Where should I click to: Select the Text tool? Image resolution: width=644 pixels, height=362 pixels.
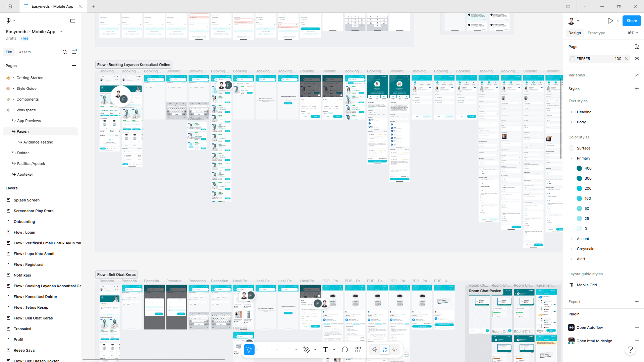(x=325, y=350)
